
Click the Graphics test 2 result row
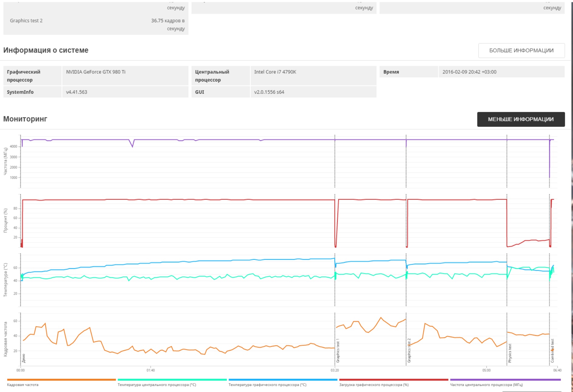point(96,24)
